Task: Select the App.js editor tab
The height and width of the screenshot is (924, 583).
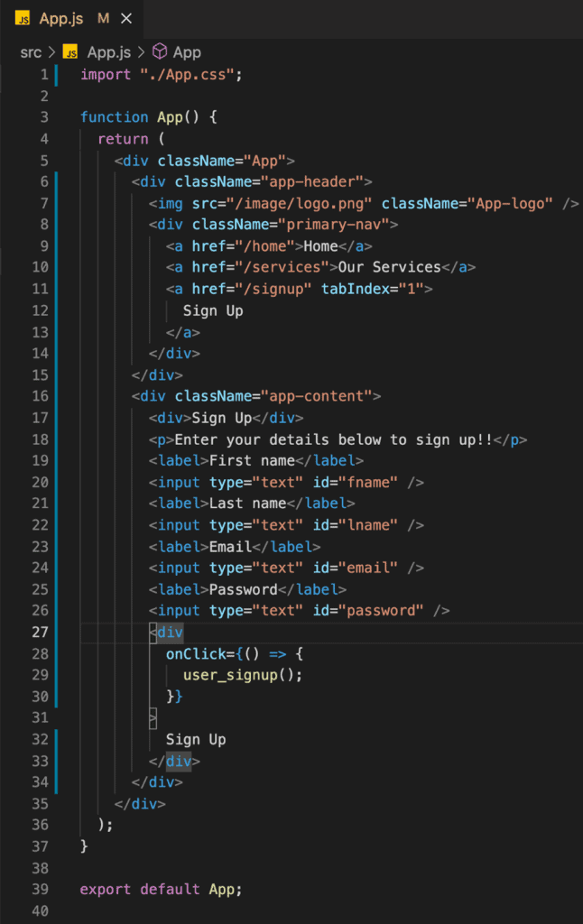Action: [71, 19]
